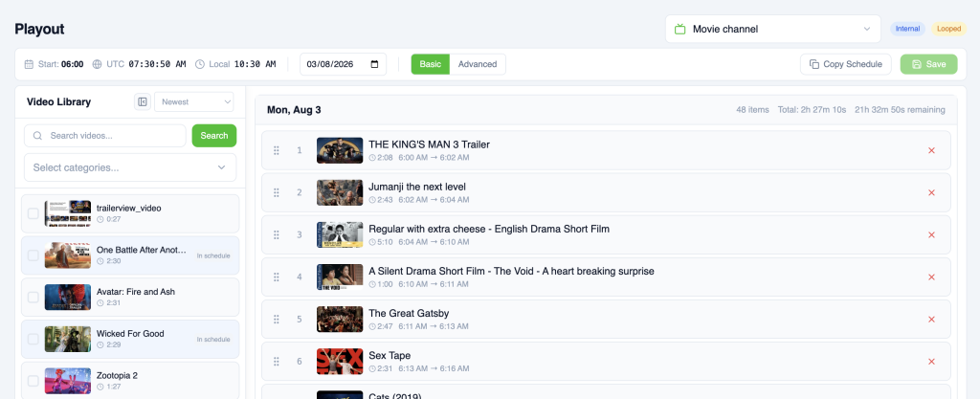This screenshot has height=399, width=980.
Task: Select A Silent Drama Short Film title
Action: point(511,271)
